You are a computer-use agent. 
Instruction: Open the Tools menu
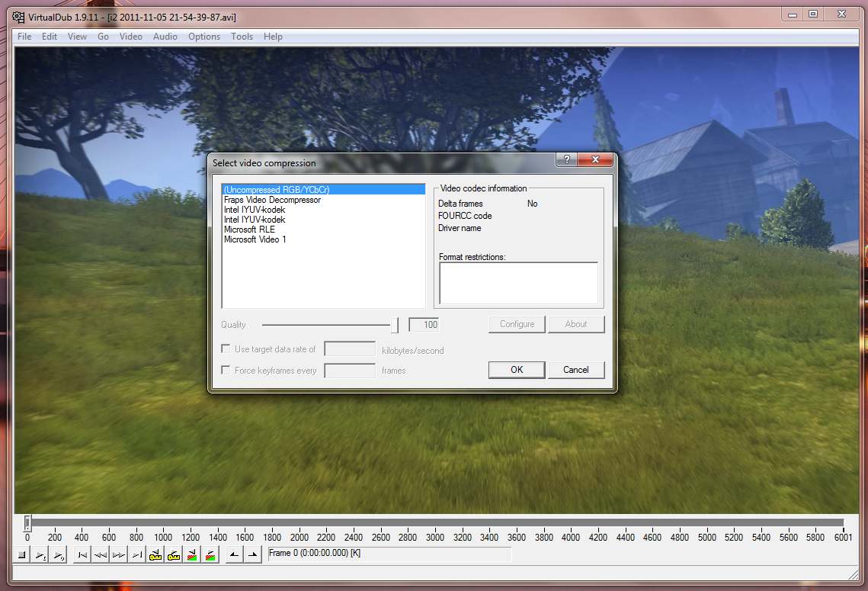point(242,37)
